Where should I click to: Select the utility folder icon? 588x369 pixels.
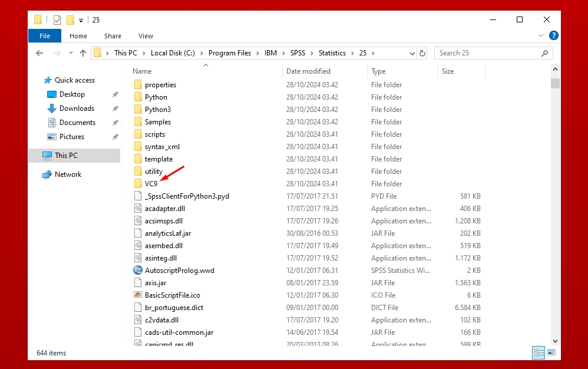(x=138, y=171)
